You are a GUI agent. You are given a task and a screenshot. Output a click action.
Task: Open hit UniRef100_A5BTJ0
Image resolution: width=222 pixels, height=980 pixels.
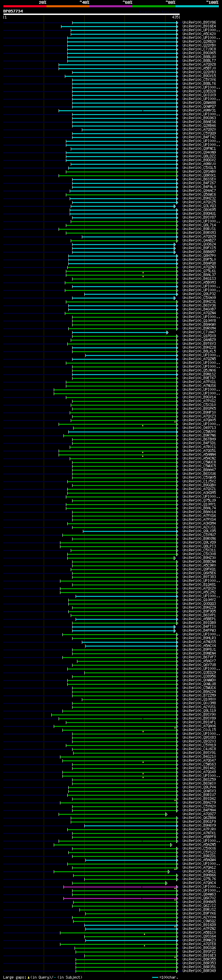tap(199, 68)
